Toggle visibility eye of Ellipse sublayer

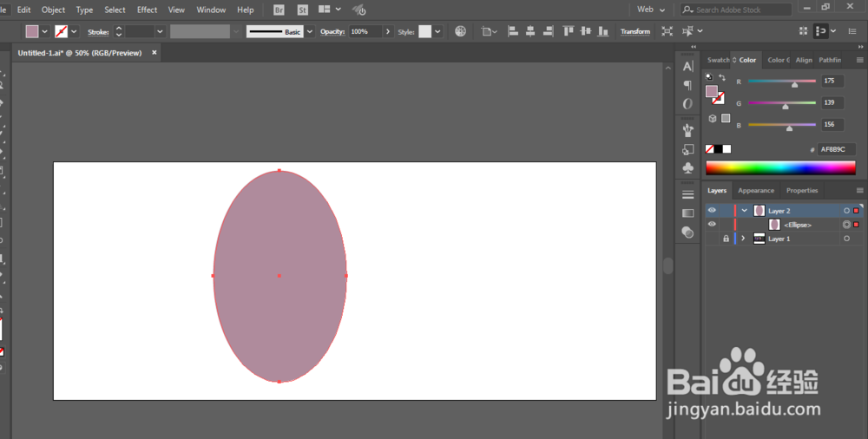pos(712,224)
